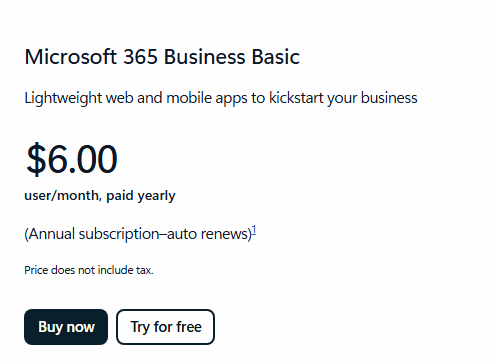Select the Try for free button

165,327
